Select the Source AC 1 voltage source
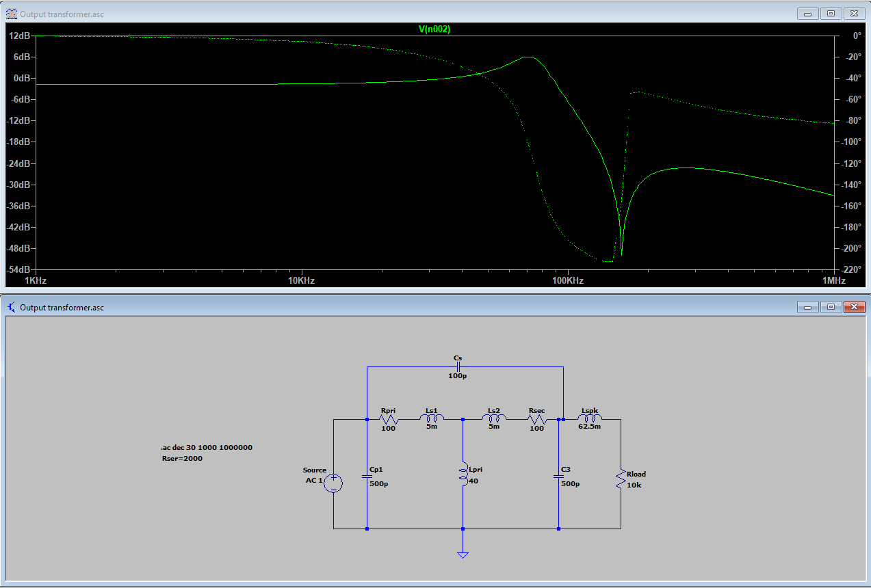The height and width of the screenshot is (588, 871). (333, 483)
